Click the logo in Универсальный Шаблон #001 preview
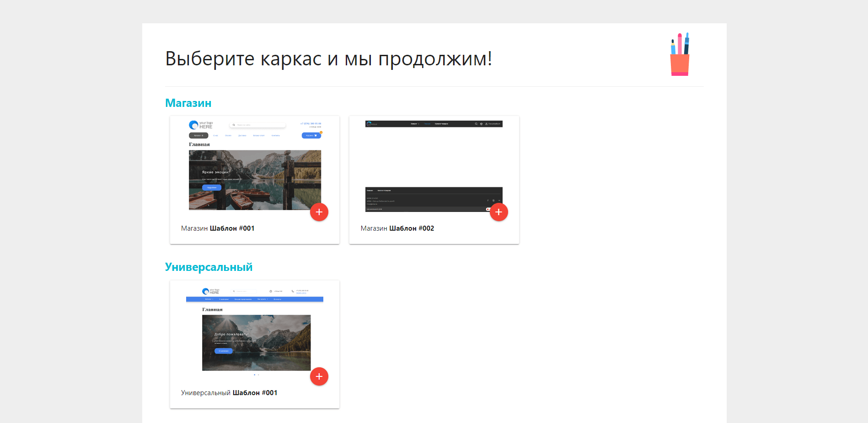The height and width of the screenshot is (423, 868). click(x=211, y=291)
